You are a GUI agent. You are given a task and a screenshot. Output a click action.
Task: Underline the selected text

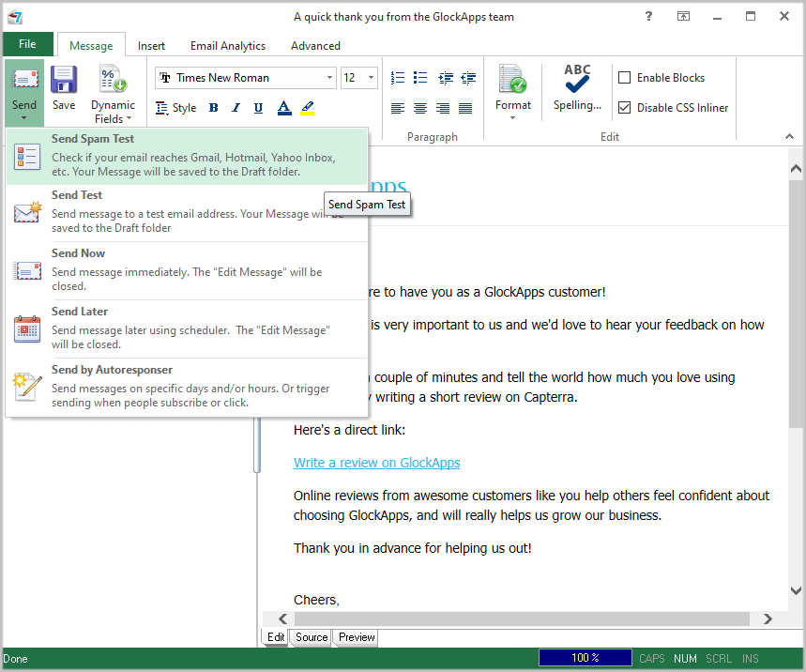pos(258,107)
